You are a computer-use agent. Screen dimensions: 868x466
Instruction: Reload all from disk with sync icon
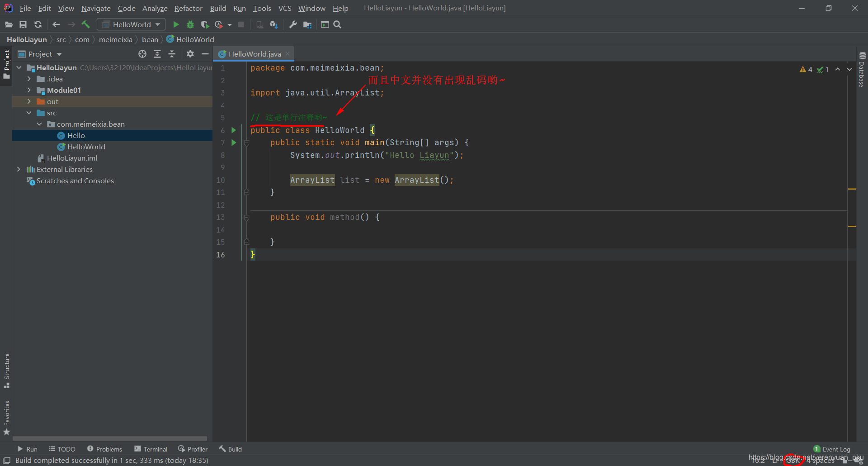point(38,24)
